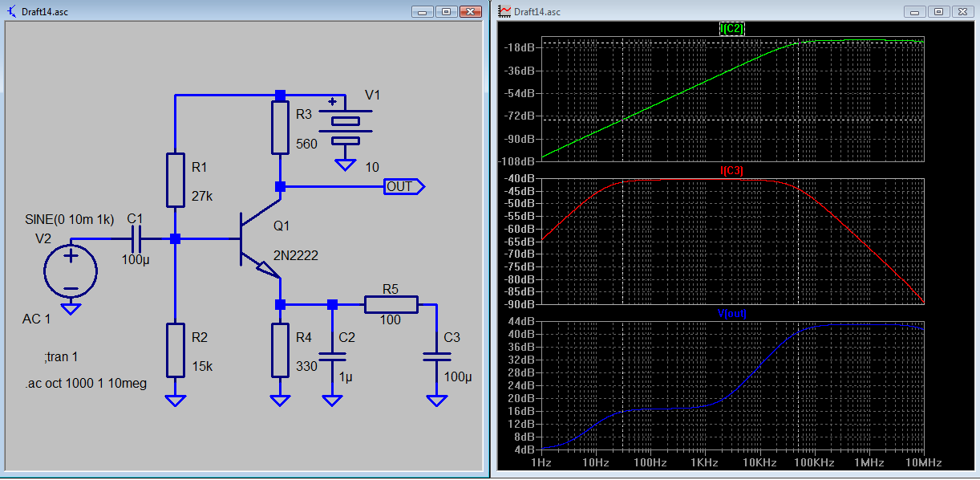The height and width of the screenshot is (480, 980).
Task: Click the schematic window title text
Action: (x=45, y=12)
